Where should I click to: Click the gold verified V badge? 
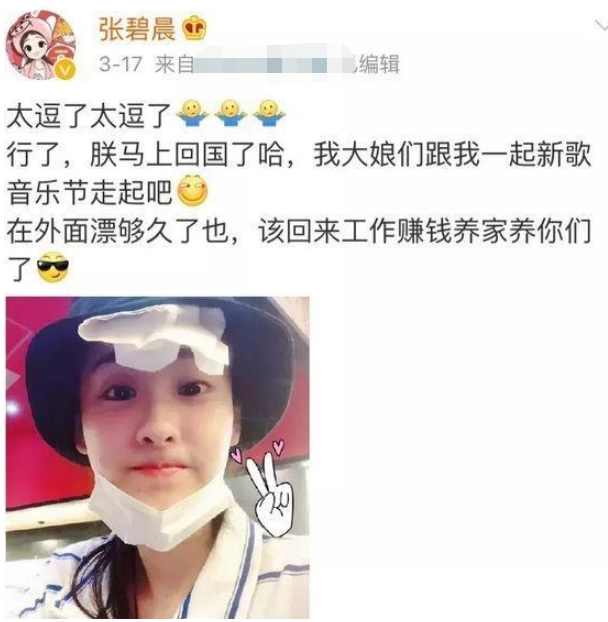point(65,70)
